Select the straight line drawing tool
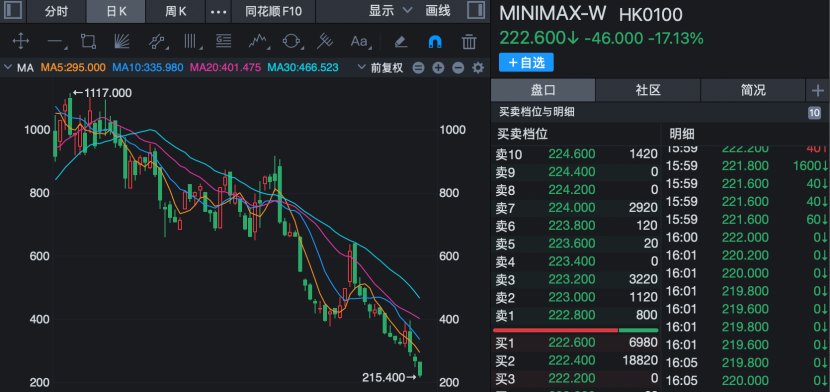Viewport: 830px width, 392px height. 55,41
